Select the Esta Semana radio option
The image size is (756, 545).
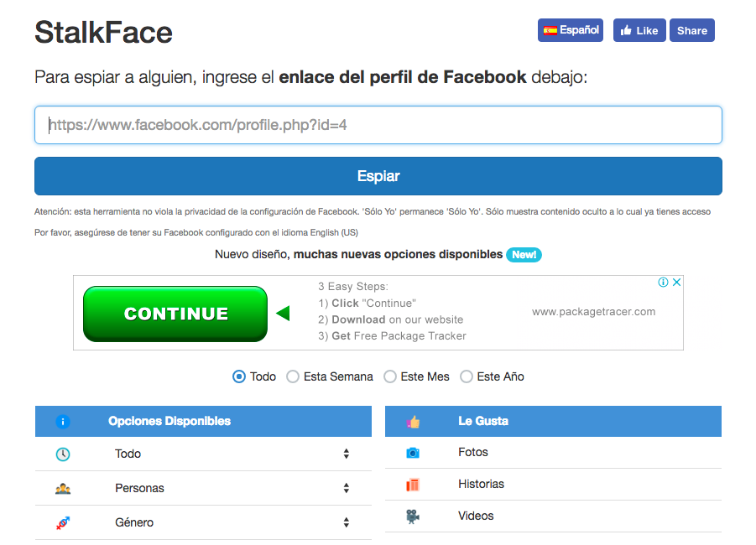click(x=293, y=376)
